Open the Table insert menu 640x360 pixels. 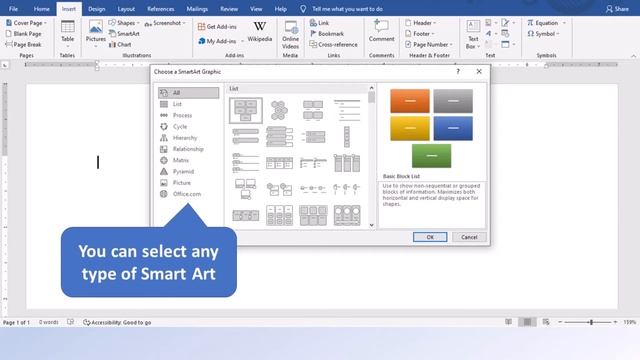67,33
